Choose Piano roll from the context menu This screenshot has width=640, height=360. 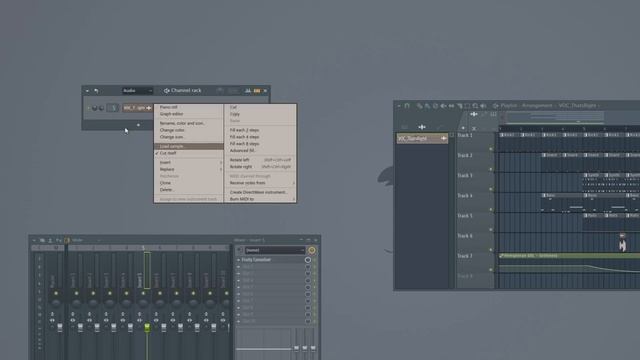(189, 107)
